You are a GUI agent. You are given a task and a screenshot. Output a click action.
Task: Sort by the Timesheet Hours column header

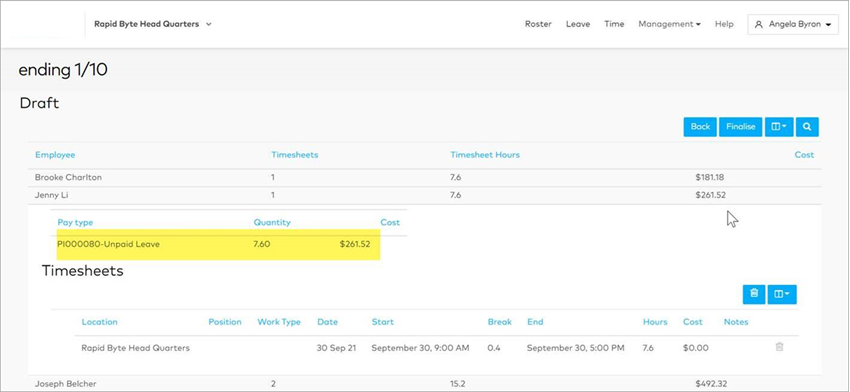click(x=485, y=155)
